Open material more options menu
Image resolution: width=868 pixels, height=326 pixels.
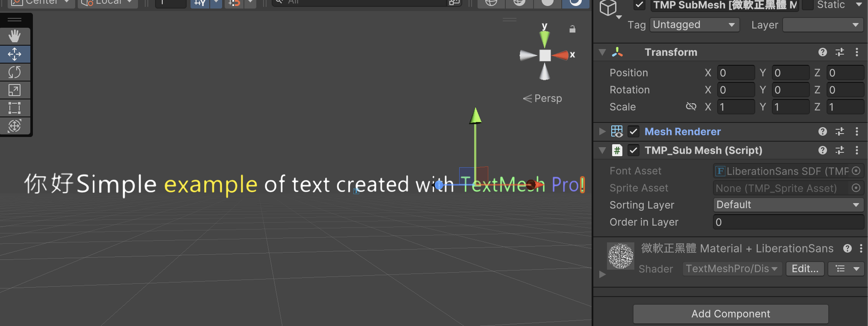[861, 248]
